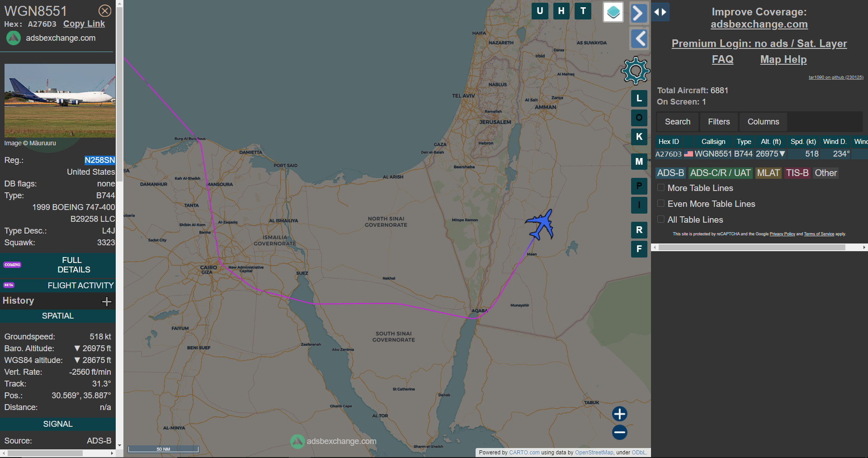Click the aircraft photo thumbnail

pyautogui.click(x=60, y=100)
